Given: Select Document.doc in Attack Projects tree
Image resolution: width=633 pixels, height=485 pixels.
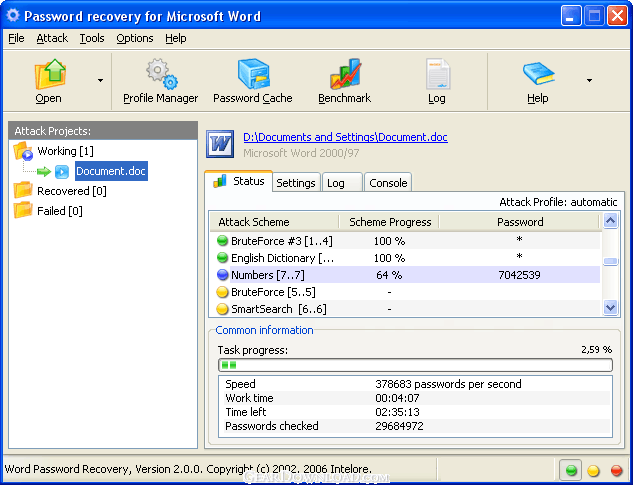Looking at the screenshot, I should pos(111,171).
